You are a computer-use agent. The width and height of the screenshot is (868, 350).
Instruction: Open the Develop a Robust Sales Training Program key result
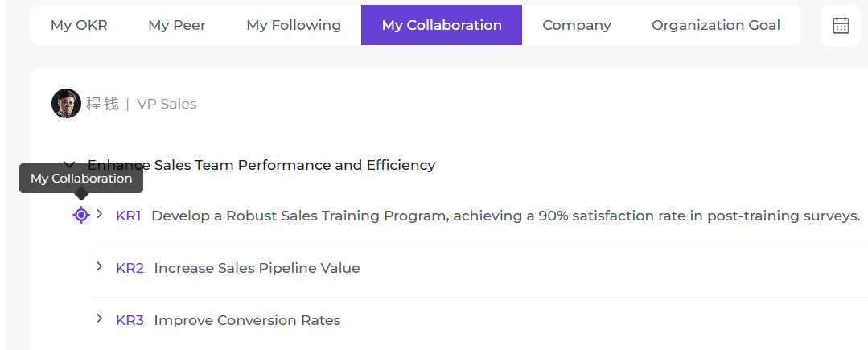[x=505, y=216]
